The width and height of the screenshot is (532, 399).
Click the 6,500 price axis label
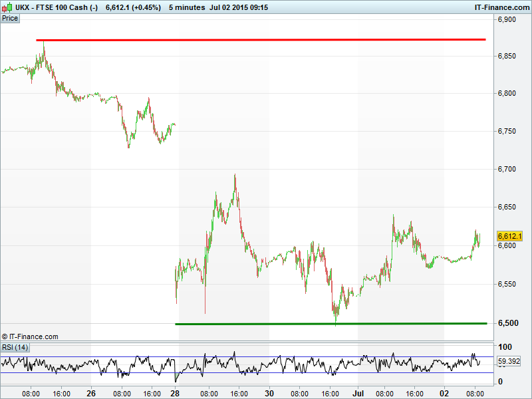(x=507, y=323)
